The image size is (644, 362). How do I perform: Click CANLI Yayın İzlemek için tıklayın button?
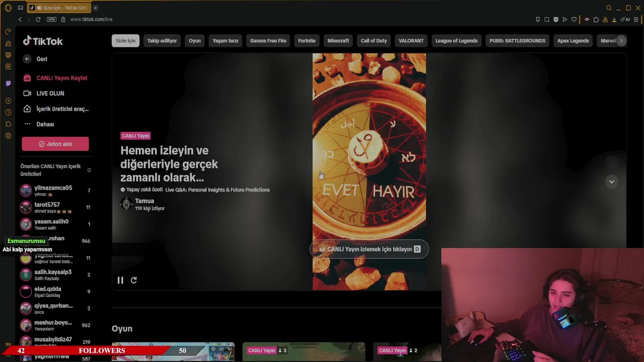pos(369,249)
